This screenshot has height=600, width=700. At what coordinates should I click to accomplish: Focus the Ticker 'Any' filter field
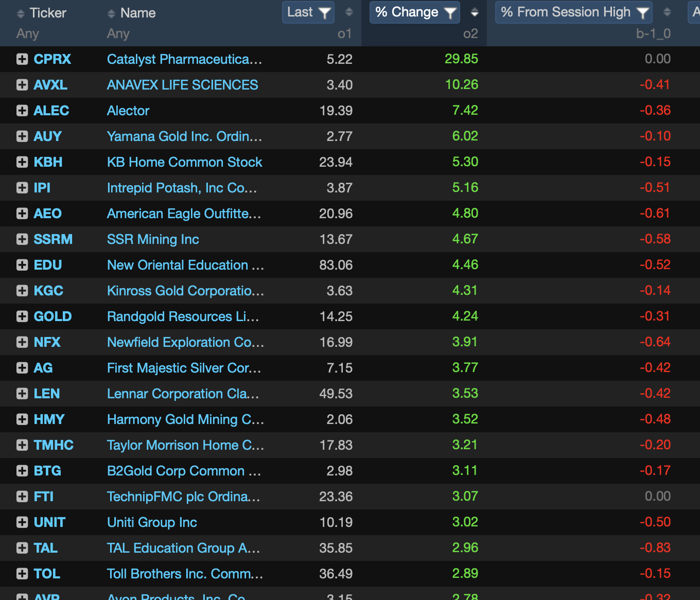(28, 34)
